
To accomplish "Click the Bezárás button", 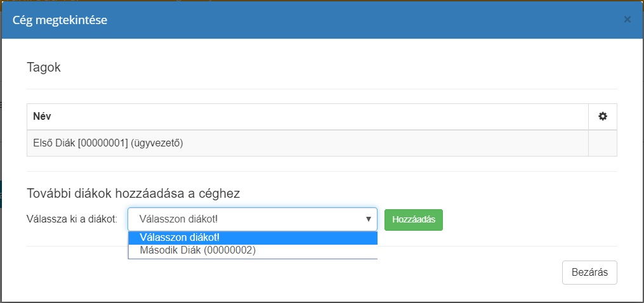I will click(589, 273).
